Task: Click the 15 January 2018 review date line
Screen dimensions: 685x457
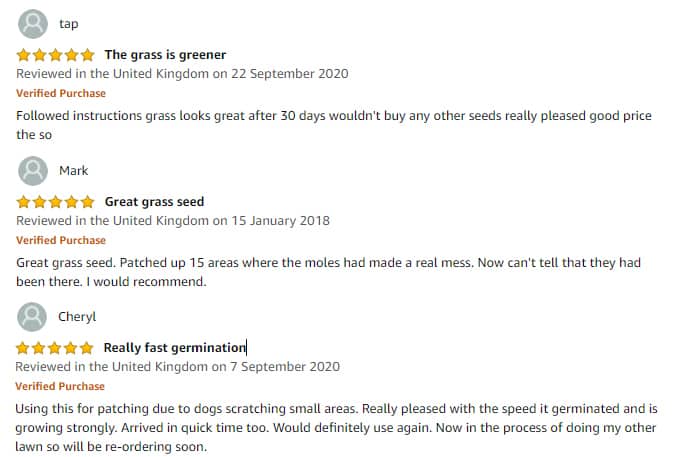Action: tap(173, 221)
